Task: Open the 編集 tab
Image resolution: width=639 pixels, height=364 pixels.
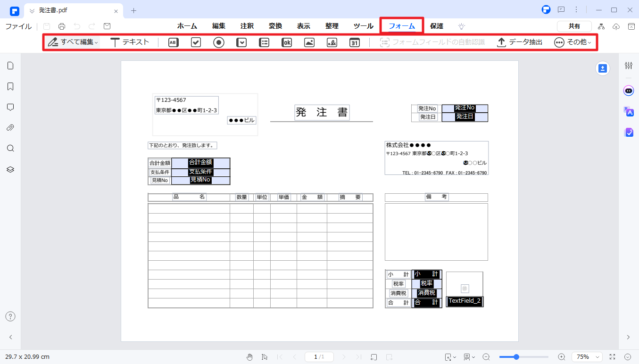Action: click(219, 26)
